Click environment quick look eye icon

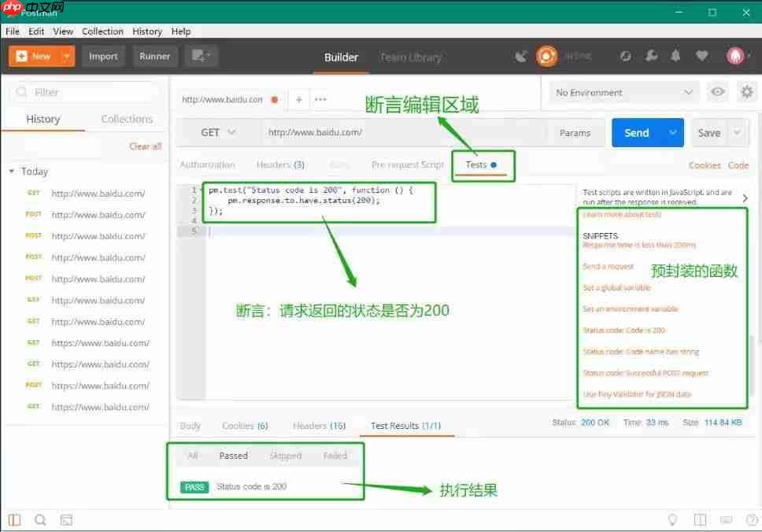pos(717,92)
